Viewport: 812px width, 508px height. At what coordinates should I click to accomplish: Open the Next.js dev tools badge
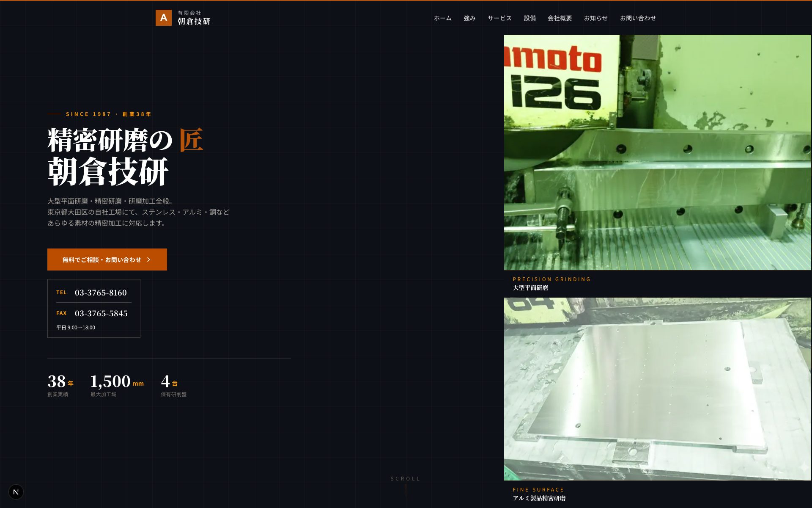(16, 492)
